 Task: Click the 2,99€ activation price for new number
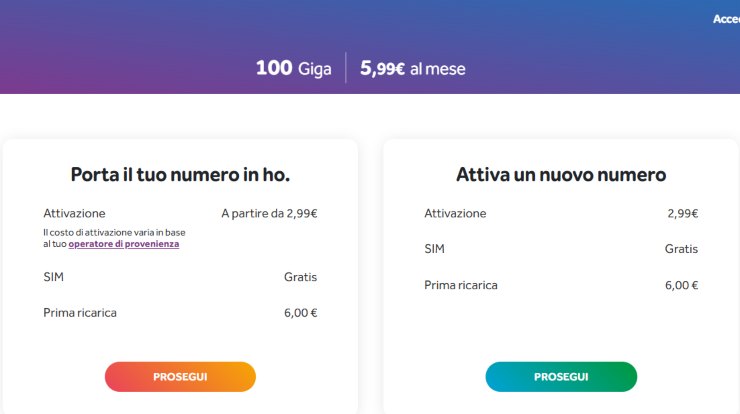click(682, 213)
